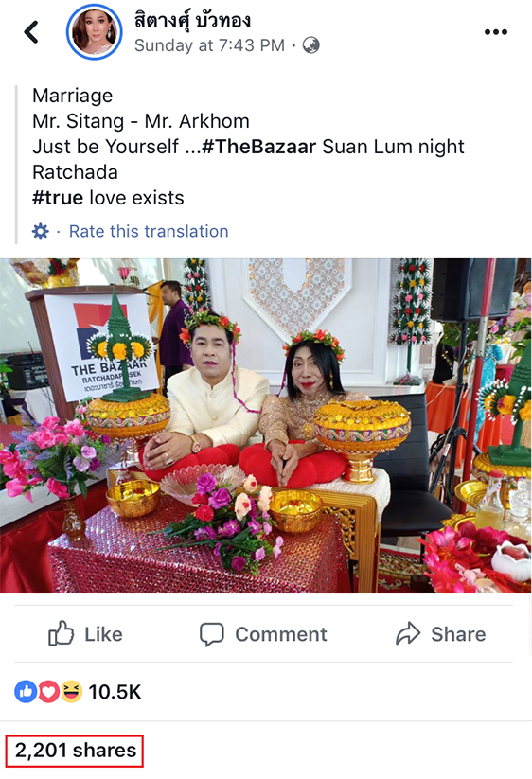This screenshot has height=779, width=532.
Task: Click the Comment speech bubble icon
Action: tap(212, 634)
